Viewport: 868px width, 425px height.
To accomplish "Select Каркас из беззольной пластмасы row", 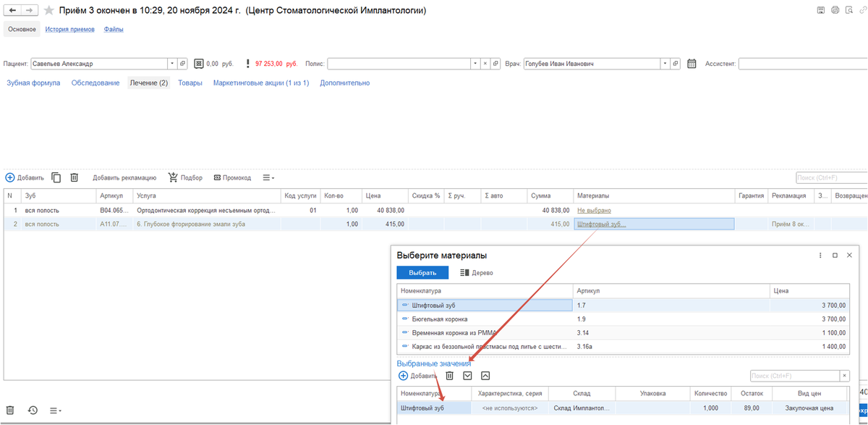I will 621,346.
